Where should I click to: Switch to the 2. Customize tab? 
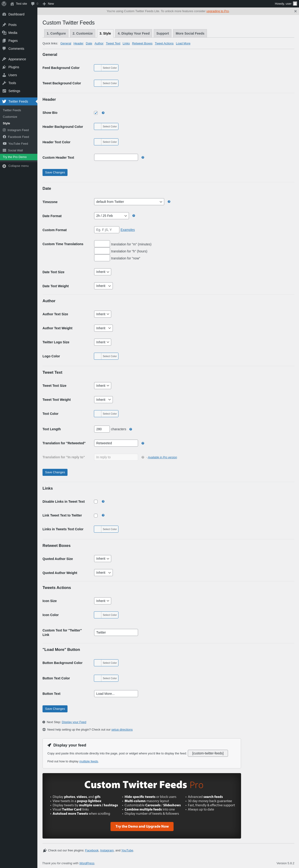point(82,33)
